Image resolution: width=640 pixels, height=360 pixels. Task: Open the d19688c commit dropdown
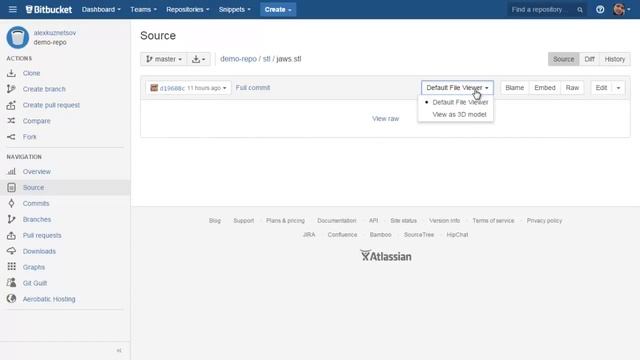189,88
